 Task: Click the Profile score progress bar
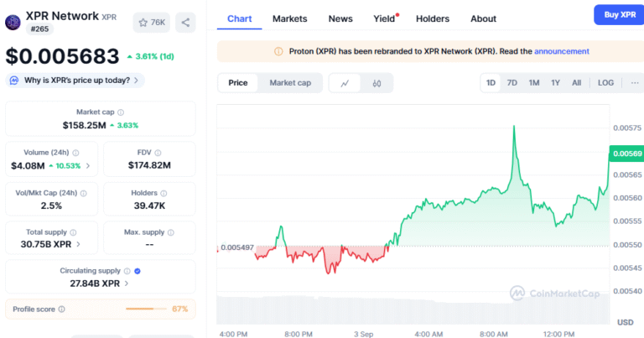point(146,309)
